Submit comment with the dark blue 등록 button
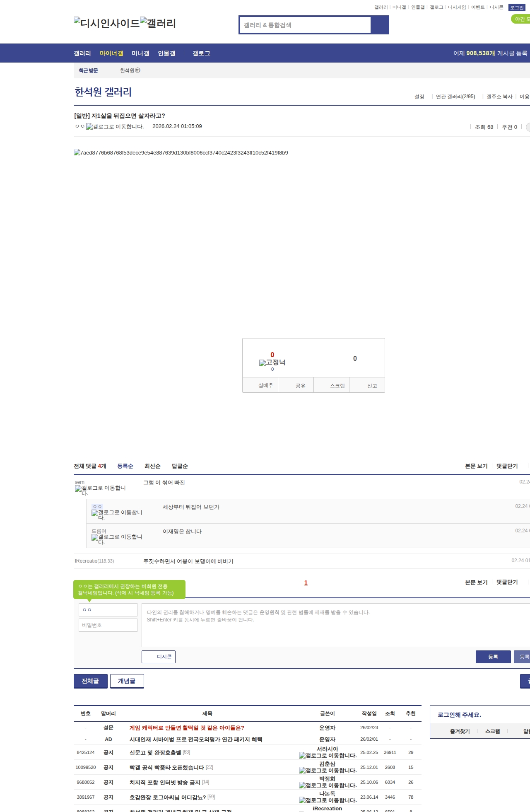This screenshot has height=812, width=530. point(493,657)
